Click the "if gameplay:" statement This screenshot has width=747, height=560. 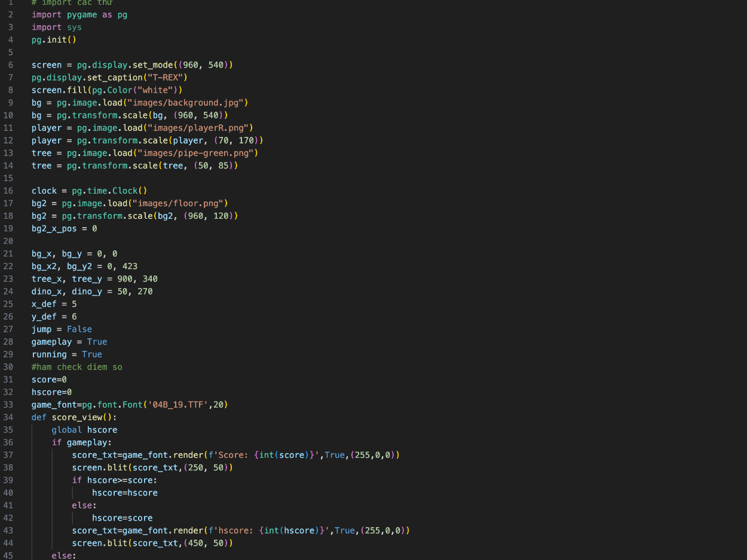point(81,442)
